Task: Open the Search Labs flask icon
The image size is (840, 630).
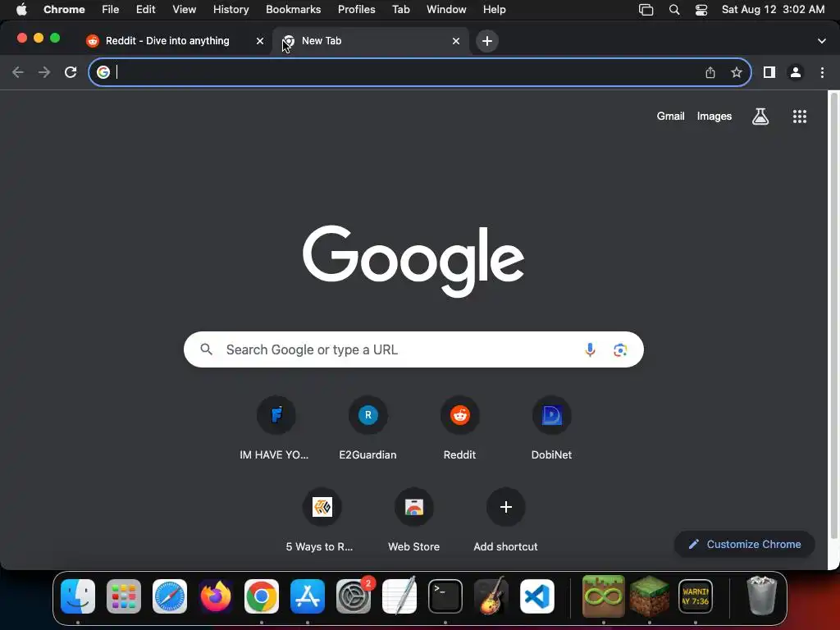Action: (760, 116)
